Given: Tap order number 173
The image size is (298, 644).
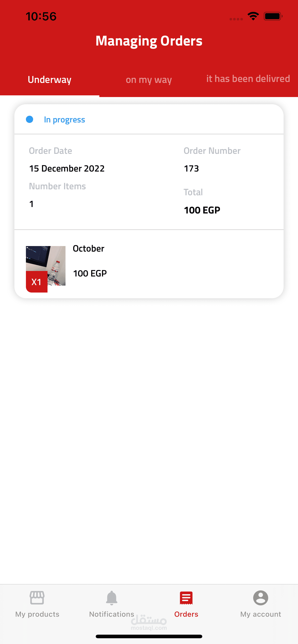Looking at the screenshot, I should click(191, 168).
